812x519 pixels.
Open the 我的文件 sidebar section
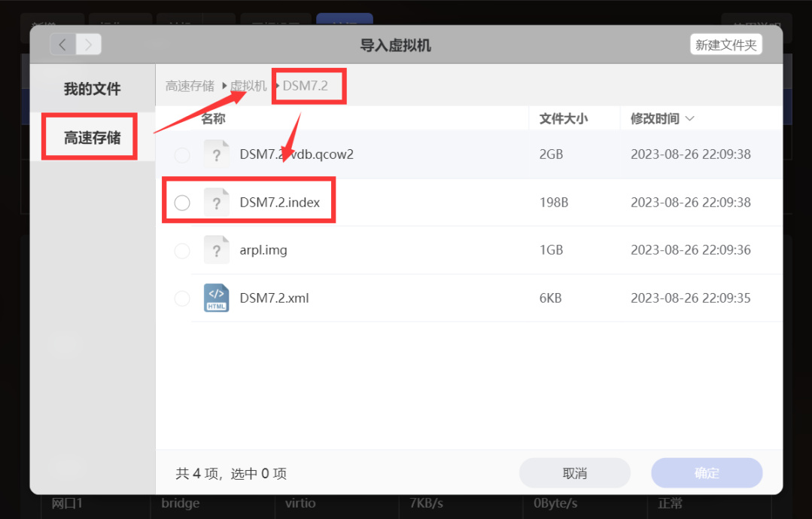(92, 89)
